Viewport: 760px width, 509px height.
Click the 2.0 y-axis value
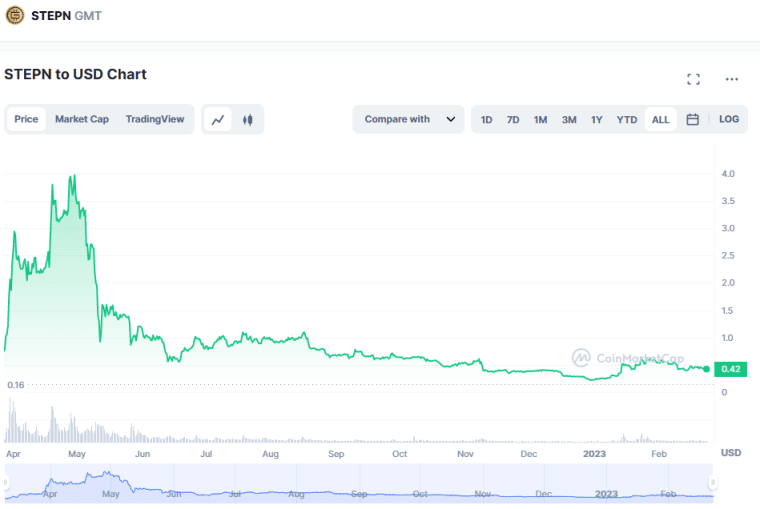click(x=728, y=283)
